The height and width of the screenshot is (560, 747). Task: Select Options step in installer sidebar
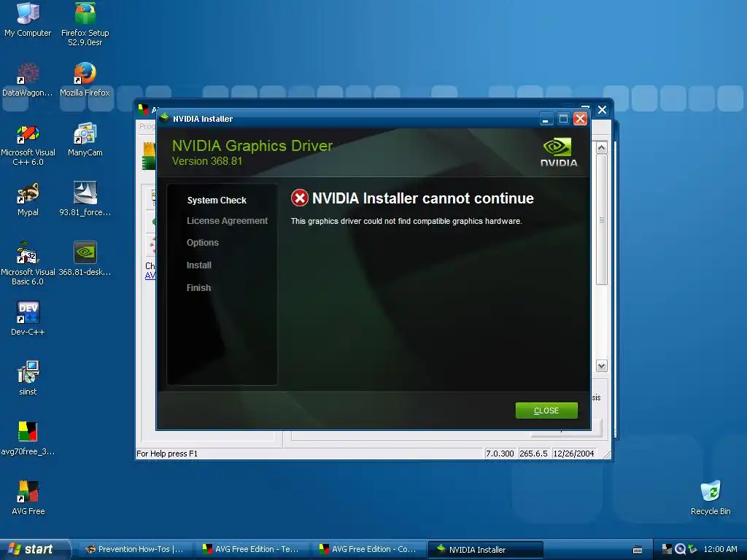point(203,243)
